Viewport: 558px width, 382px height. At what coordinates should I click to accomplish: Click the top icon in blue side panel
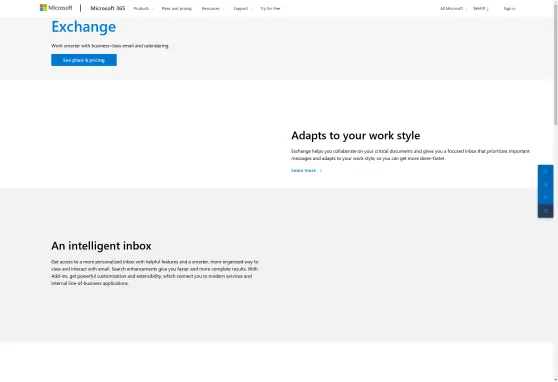tap(546, 172)
